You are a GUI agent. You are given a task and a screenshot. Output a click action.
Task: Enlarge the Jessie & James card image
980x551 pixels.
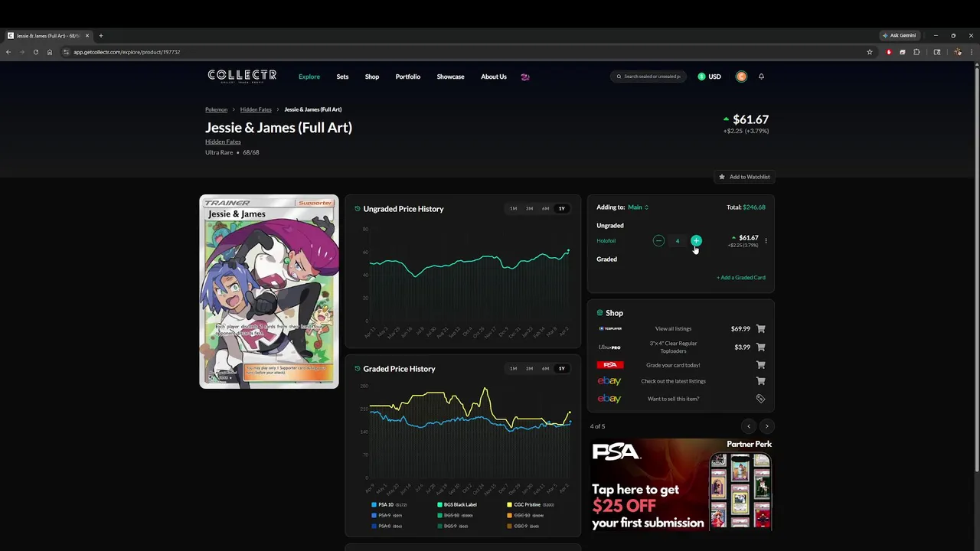269,292
